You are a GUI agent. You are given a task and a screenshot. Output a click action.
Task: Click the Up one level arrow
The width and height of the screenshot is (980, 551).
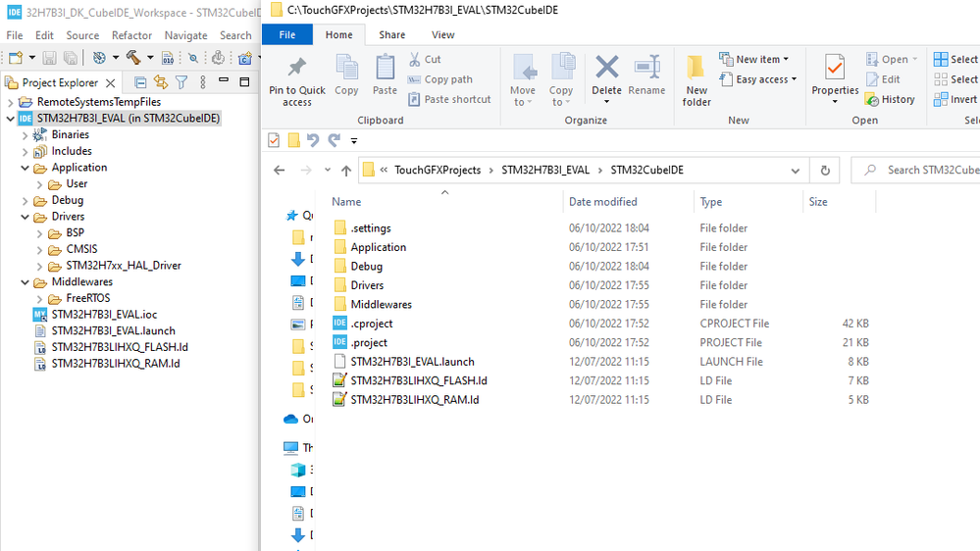[346, 170]
